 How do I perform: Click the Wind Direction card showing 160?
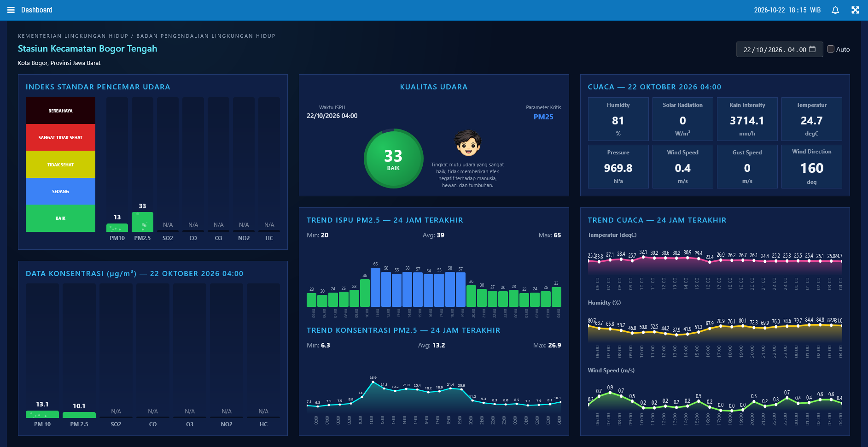(x=811, y=166)
